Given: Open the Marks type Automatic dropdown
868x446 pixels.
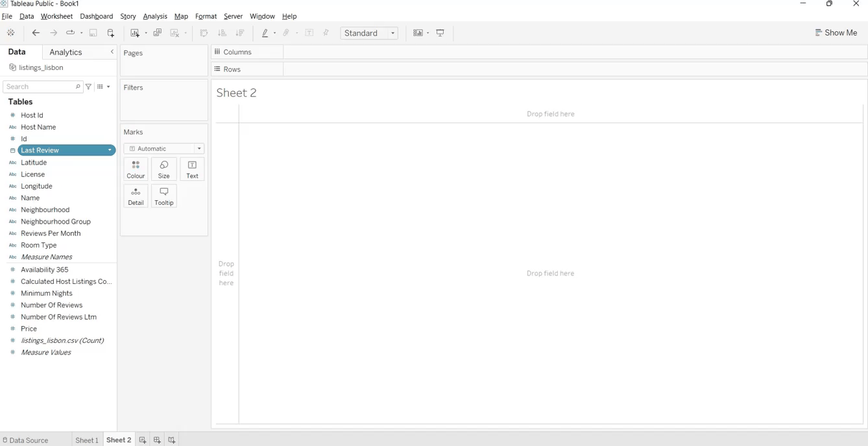Looking at the screenshot, I should pos(164,148).
